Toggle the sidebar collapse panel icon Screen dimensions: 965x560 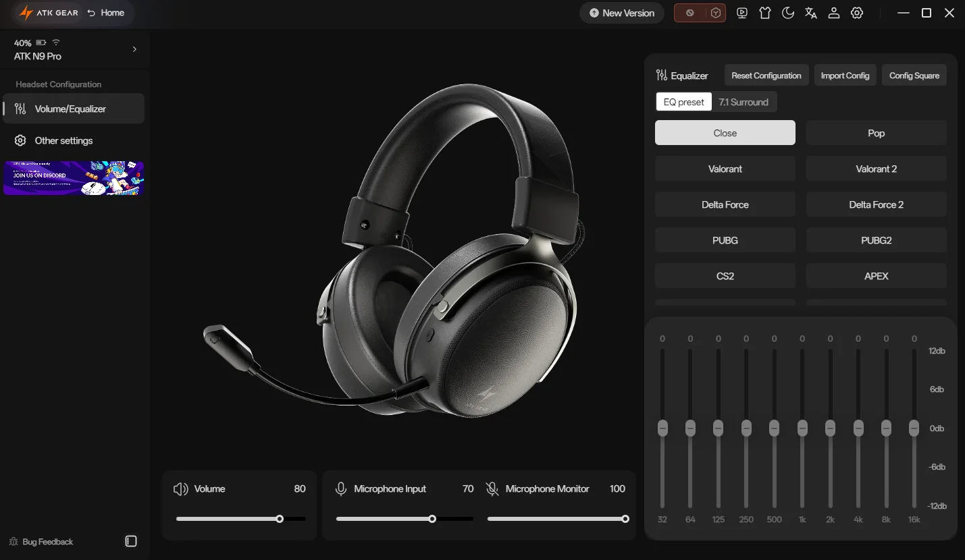(131, 541)
